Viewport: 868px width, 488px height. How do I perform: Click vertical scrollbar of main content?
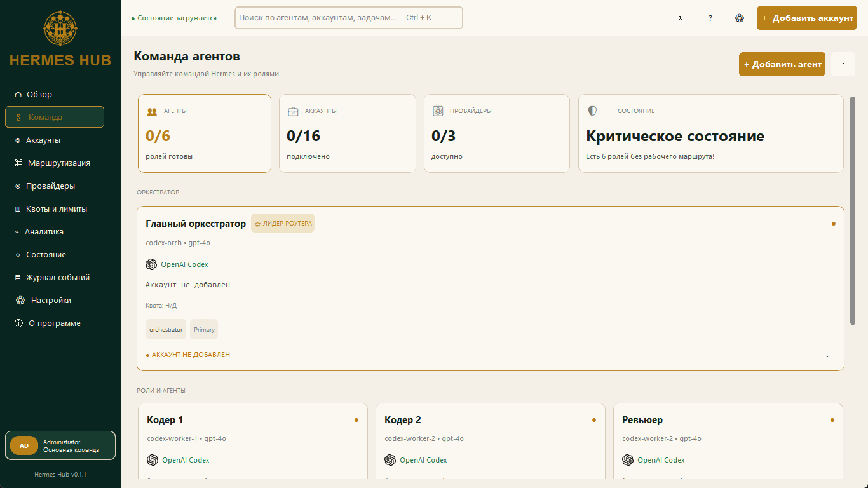853,211
